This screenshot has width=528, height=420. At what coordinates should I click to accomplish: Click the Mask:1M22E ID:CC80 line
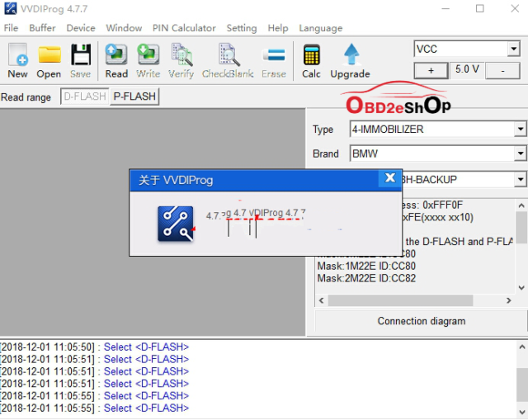(x=366, y=266)
